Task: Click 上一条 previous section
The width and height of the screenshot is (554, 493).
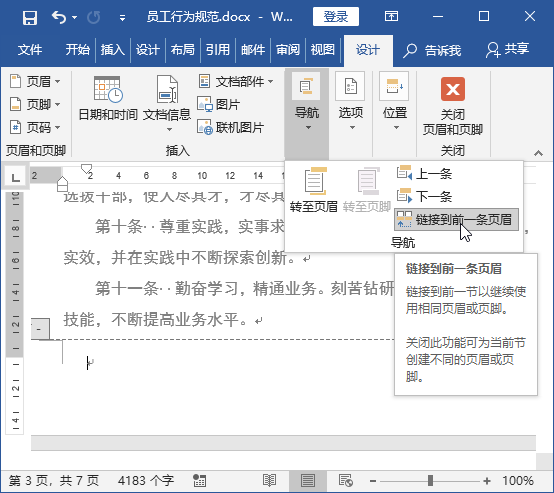Action: click(x=424, y=173)
